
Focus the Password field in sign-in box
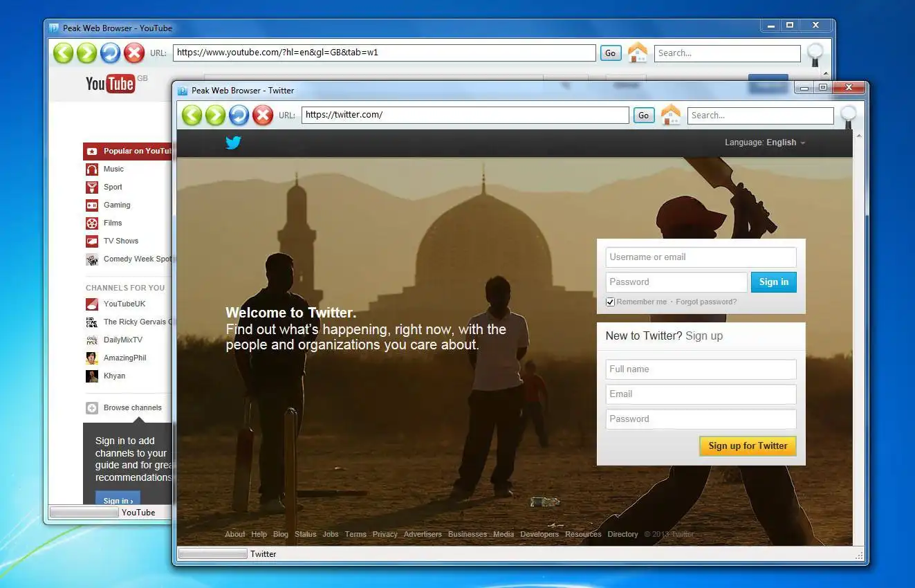pyautogui.click(x=677, y=282)
